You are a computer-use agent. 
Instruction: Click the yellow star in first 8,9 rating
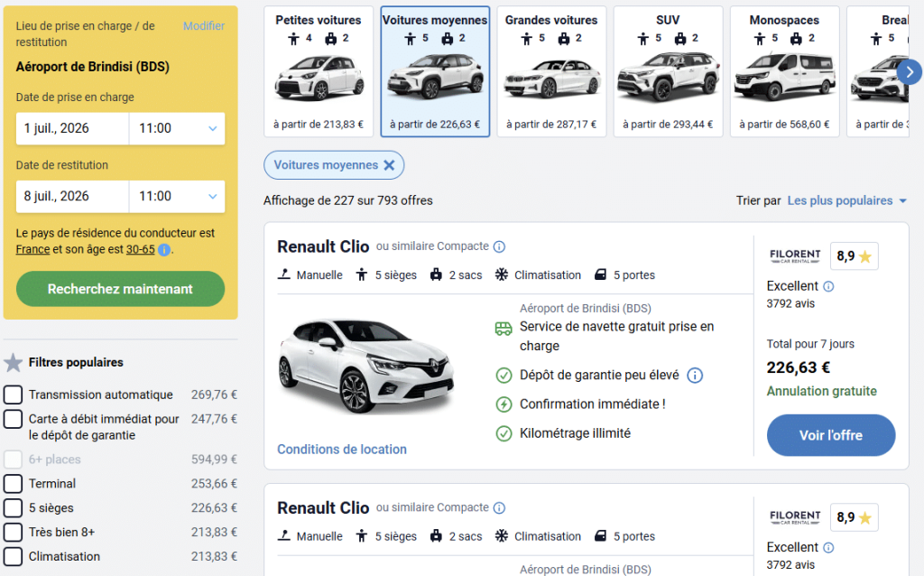865,256
